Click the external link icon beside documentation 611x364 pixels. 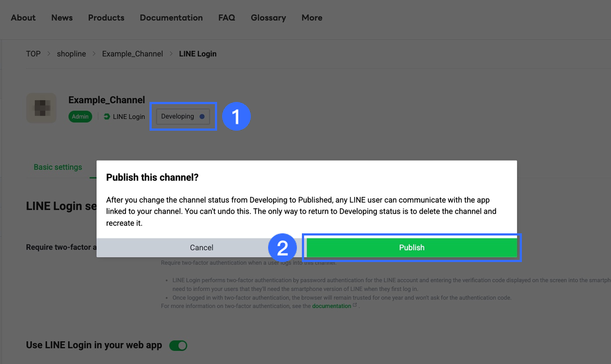355,305
